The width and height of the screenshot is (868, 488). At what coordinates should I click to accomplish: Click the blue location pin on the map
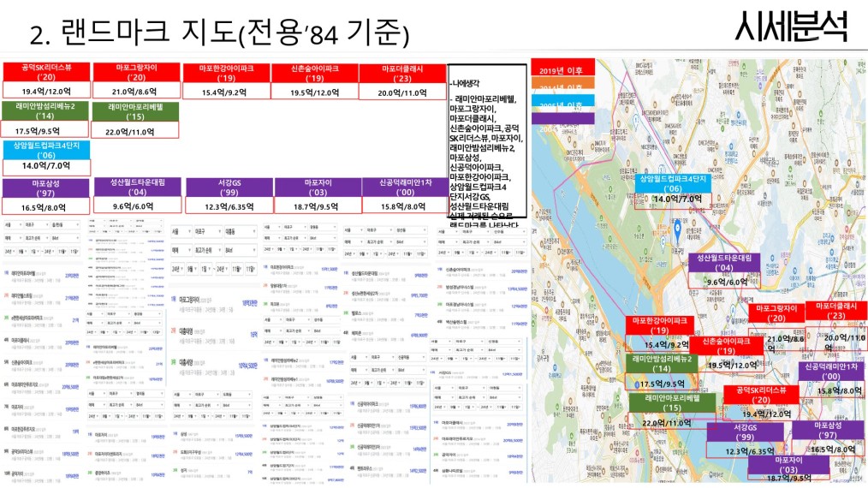click(x=675, y=229)
